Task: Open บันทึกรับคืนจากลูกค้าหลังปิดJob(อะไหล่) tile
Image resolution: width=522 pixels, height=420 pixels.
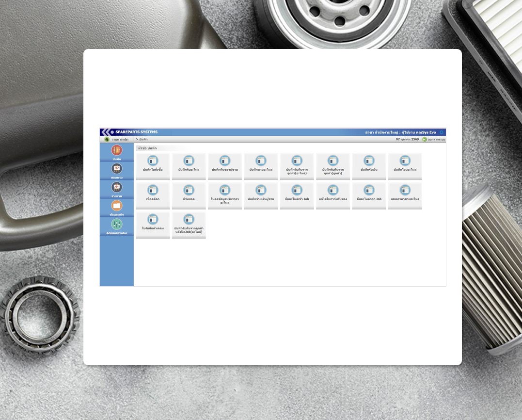Action: point(189,225)
